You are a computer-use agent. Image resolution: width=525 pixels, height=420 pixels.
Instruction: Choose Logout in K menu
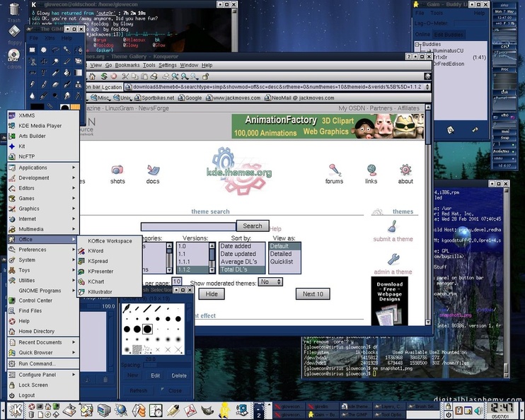43,395
